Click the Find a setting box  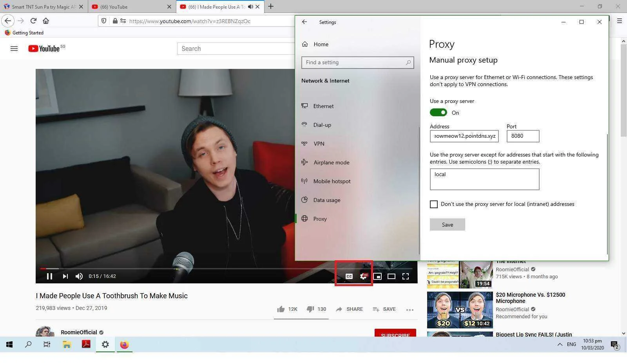tap(357, 63)
